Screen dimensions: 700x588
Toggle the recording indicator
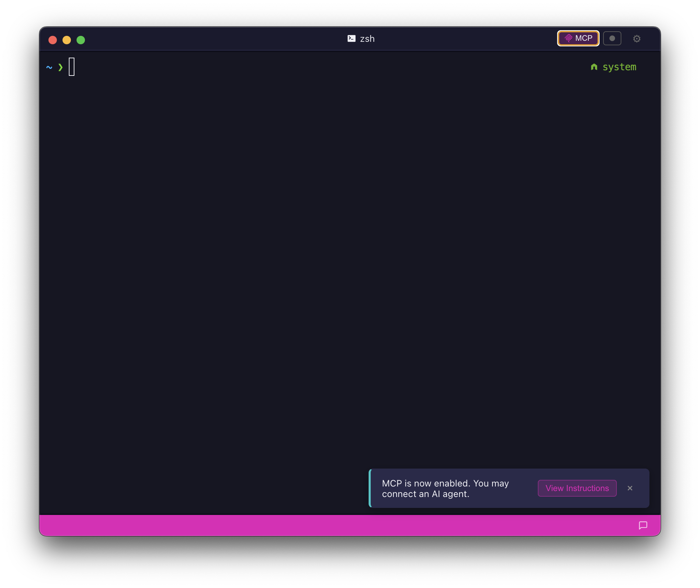tap(613, 39)
